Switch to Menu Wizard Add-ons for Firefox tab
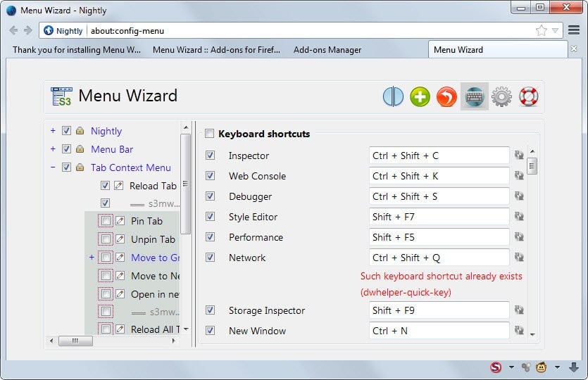The image size is (588, 380). coord(216,50)
